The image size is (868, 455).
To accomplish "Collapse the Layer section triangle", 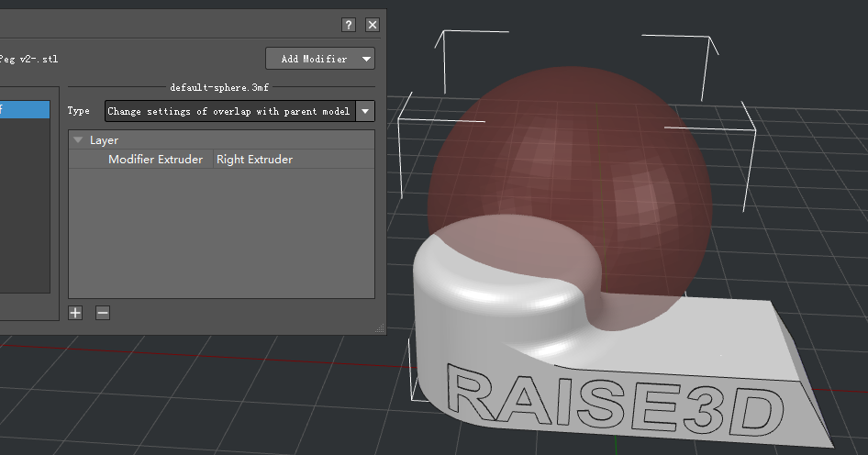I will click(78, 140).
